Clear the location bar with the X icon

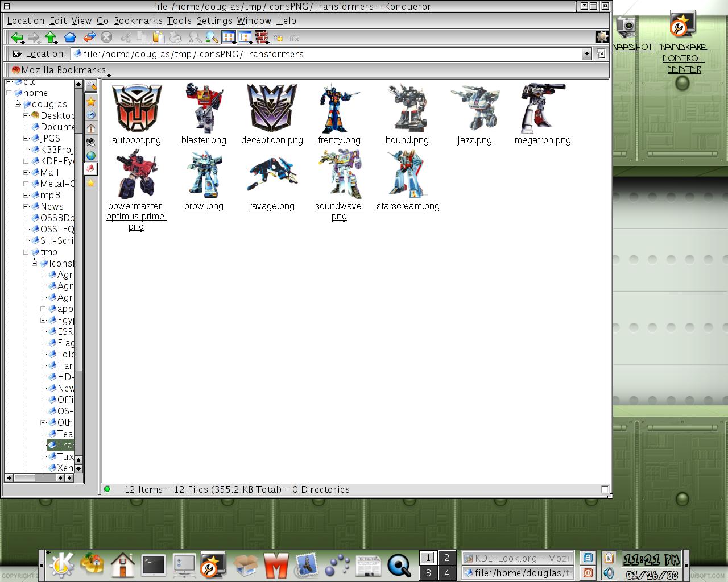[x=16, y=54]
